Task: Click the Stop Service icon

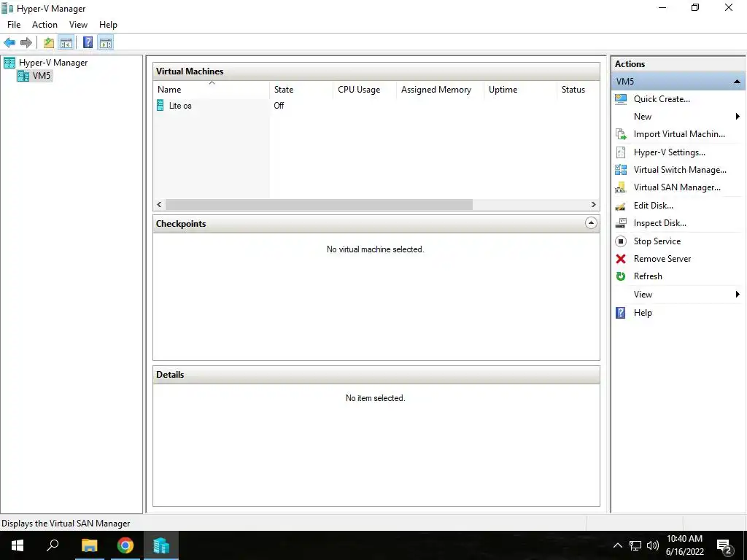Action: pyautogui.click(x=621, y=241)
